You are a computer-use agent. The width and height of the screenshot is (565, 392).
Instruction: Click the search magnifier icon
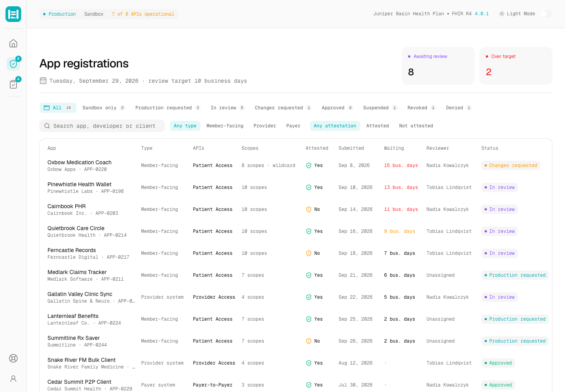tap(47, 126)
